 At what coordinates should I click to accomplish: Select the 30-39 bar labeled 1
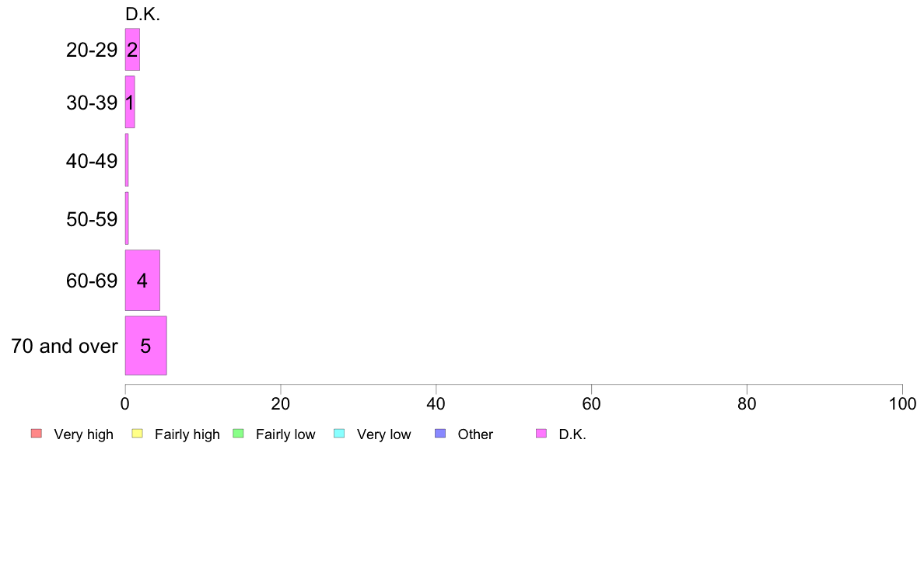click(130, 102)
